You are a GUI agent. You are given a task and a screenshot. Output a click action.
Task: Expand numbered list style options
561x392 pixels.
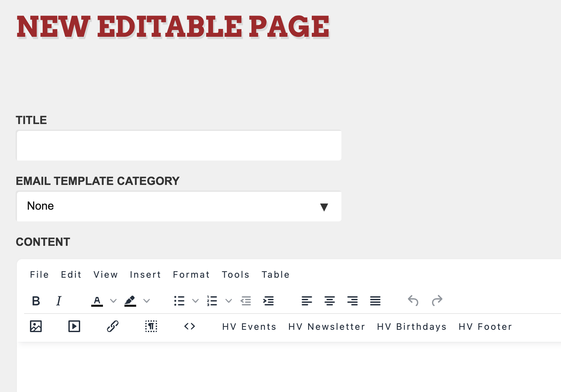click(229, 301)
